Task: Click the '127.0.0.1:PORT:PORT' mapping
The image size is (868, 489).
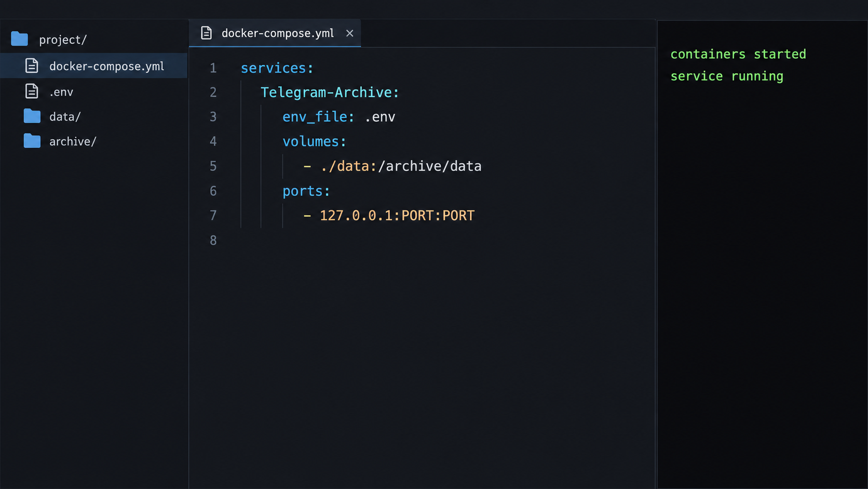Action: (x=397, y=216)
